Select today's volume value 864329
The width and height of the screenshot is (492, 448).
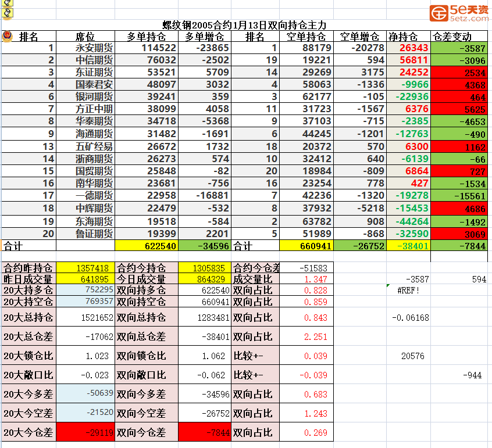205,279
